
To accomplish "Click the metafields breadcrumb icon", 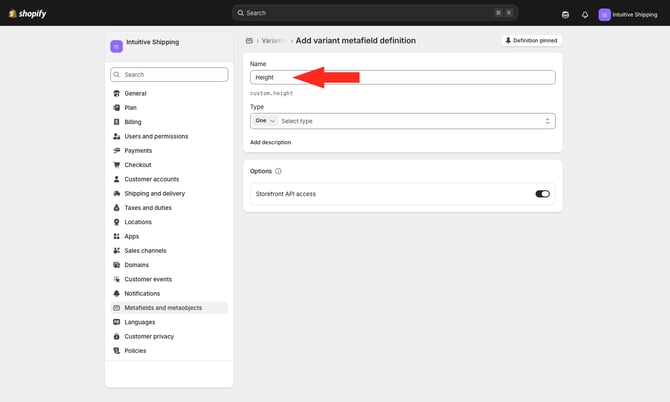I will click(x=249, y=41).
